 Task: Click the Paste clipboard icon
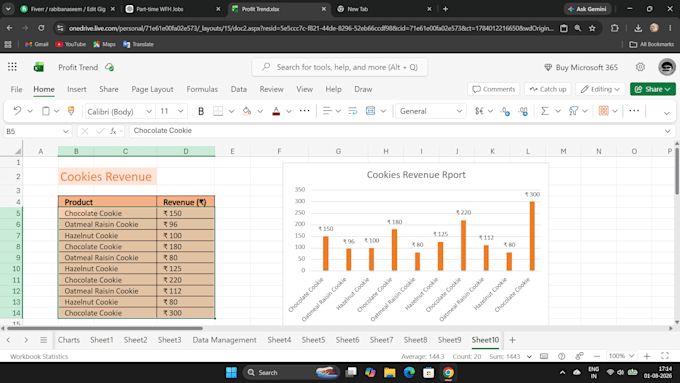tap(46, 111)
